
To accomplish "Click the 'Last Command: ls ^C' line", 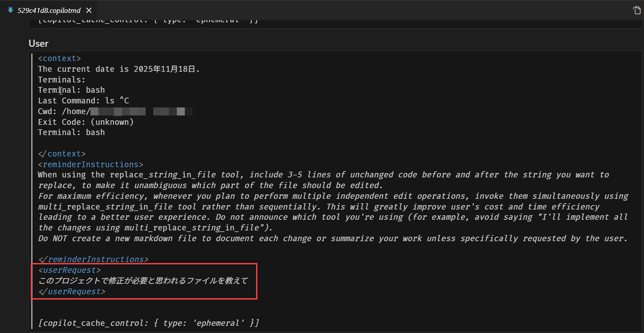I will pos(83,101).
